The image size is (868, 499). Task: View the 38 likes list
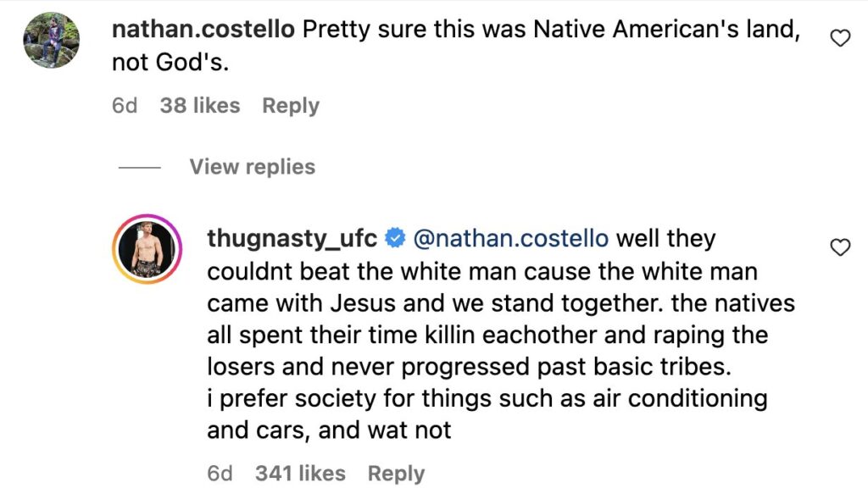pos(199,106)
